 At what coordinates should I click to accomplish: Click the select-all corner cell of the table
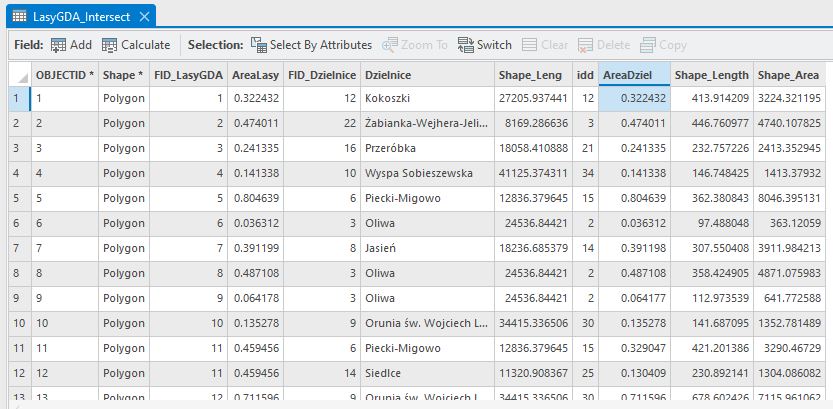pos(15,75)
